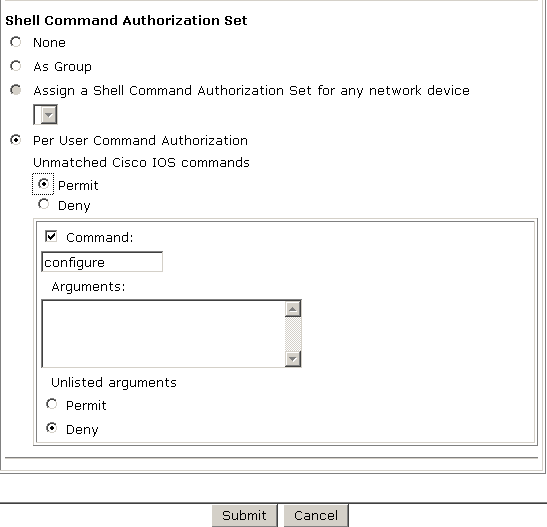This screenshot has height=527, width=547.
Task: Click the Cancel button
Action: 316,515
